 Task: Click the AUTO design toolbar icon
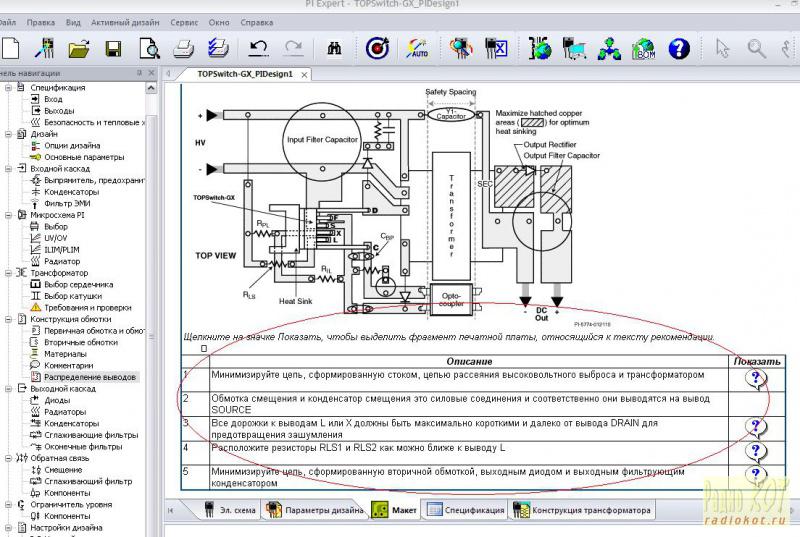(421, 47)
